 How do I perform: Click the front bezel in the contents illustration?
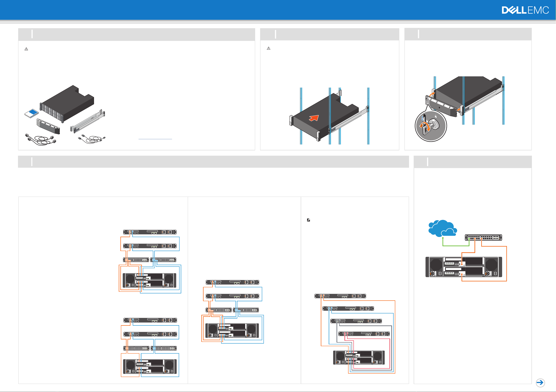click(48, 126)
